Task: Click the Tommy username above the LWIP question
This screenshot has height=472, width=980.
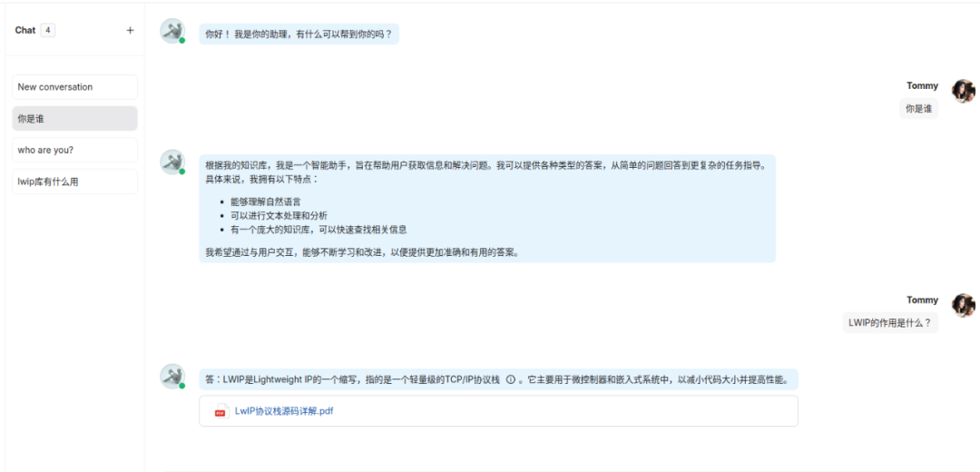Action: 922,300
